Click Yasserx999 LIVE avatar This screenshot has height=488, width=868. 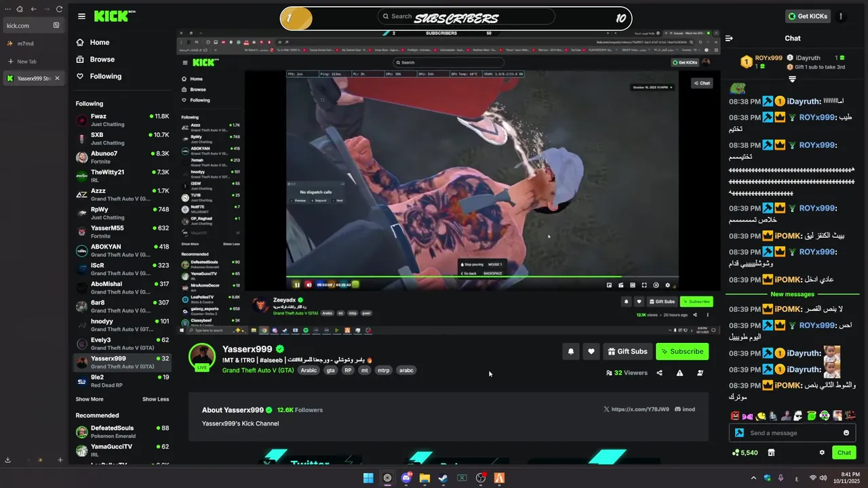pos(201,357)
